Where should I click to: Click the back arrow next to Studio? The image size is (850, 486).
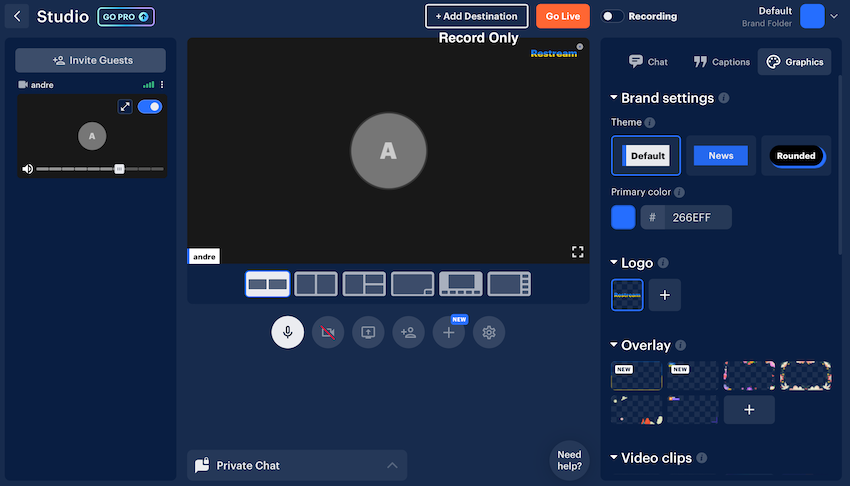tap(17, 16)
